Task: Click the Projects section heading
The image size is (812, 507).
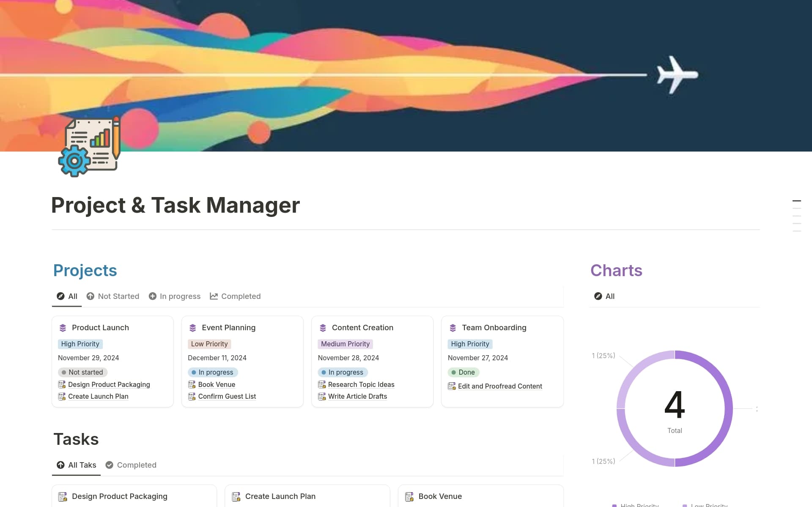Action: click(x=85, y=270)
